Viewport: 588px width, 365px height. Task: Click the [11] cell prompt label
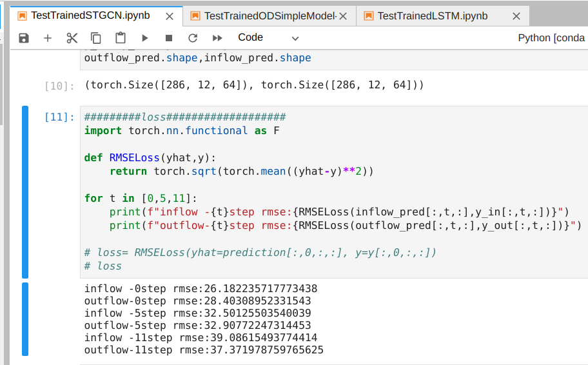59,117
